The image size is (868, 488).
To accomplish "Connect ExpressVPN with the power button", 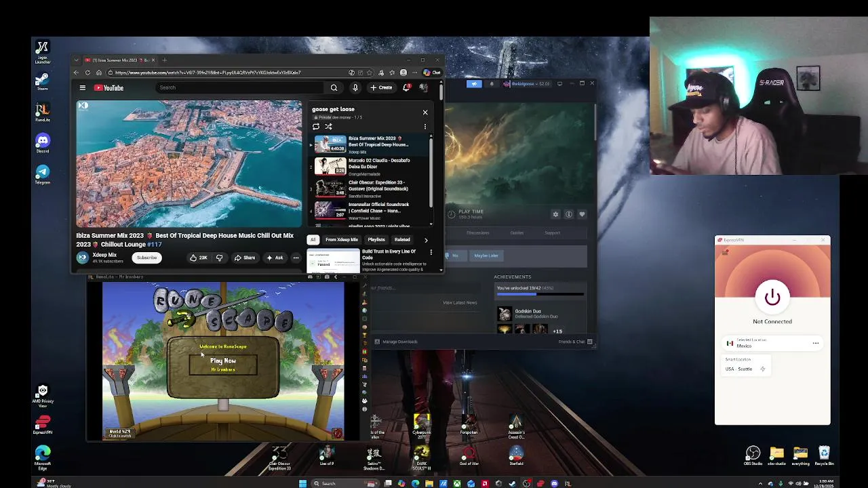I will tap(772, 297).
